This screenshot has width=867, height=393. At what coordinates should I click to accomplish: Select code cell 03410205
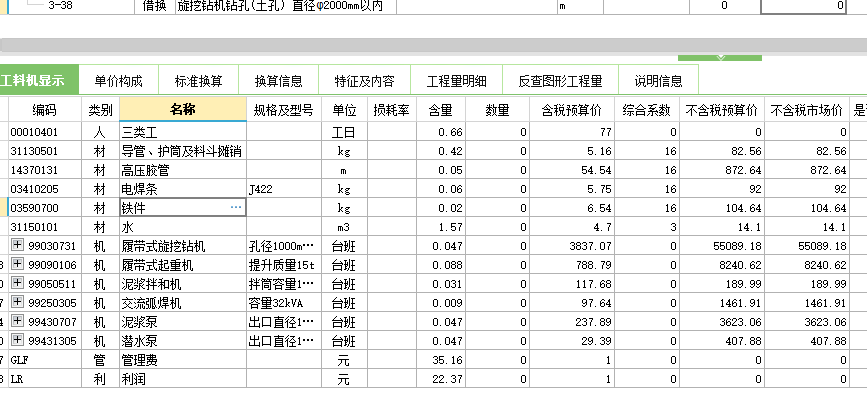click(45, 189)
